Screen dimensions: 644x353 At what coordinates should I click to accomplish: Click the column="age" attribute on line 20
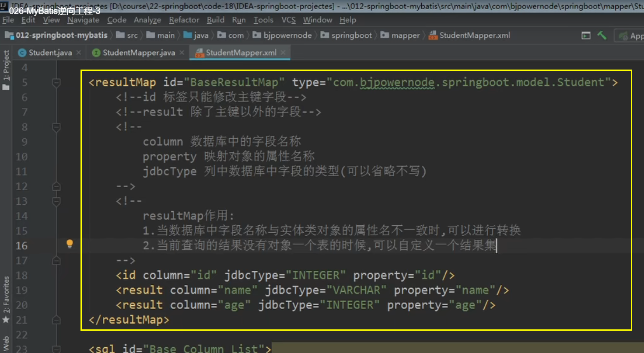(x=211, y=305)
